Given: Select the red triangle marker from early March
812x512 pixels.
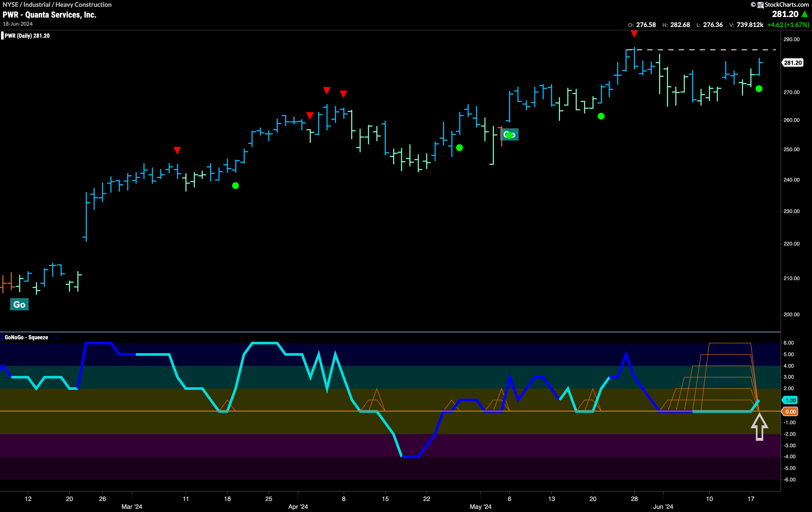Looking at the screenshot, I should [x=177, y=150].
